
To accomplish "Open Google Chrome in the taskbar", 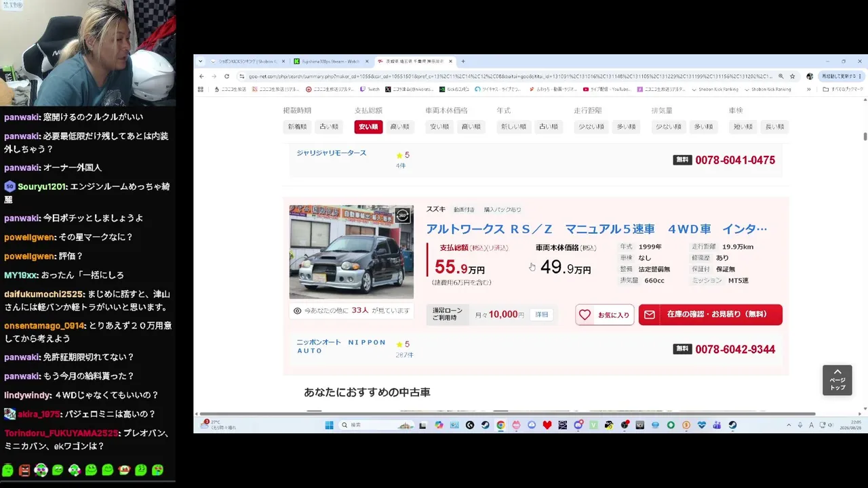I will [500, 425].
